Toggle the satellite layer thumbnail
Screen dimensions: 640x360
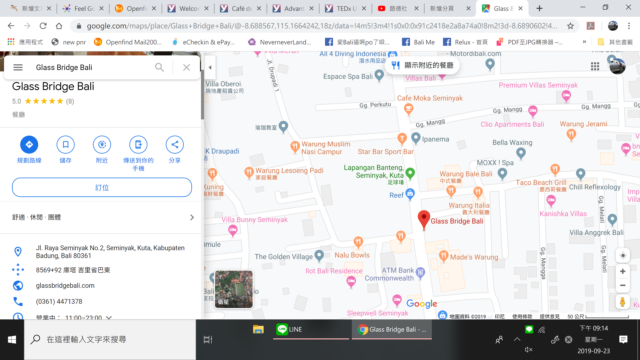(234, 289)
